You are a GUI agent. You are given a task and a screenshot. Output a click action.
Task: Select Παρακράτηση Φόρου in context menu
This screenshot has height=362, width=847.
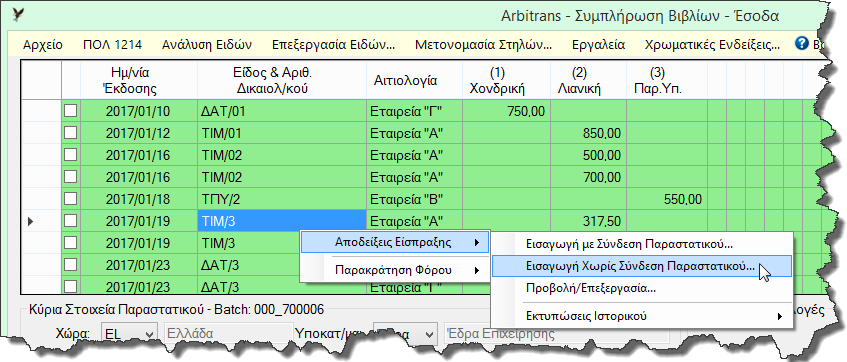coord(394,270)
